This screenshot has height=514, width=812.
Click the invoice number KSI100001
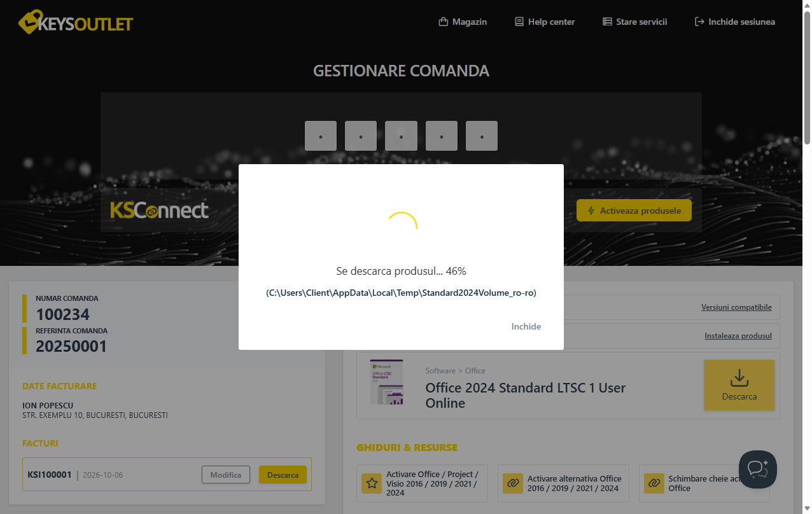(x=50, y=475)
